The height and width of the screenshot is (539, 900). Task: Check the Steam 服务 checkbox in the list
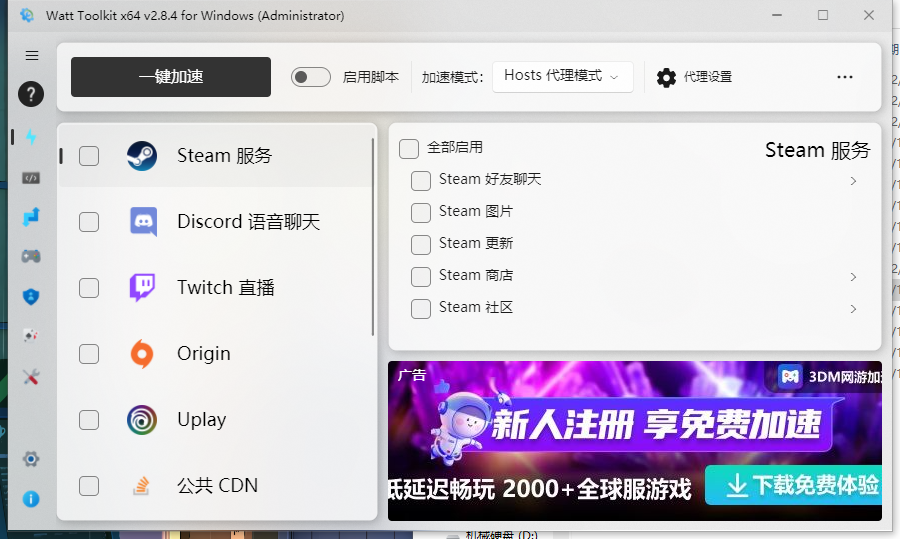coord(89,156)
